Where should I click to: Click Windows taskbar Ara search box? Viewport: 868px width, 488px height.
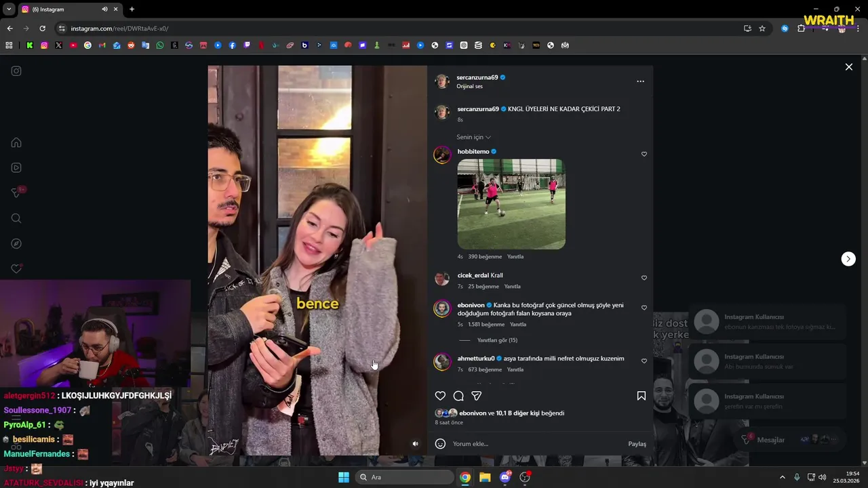click(406, 477)
